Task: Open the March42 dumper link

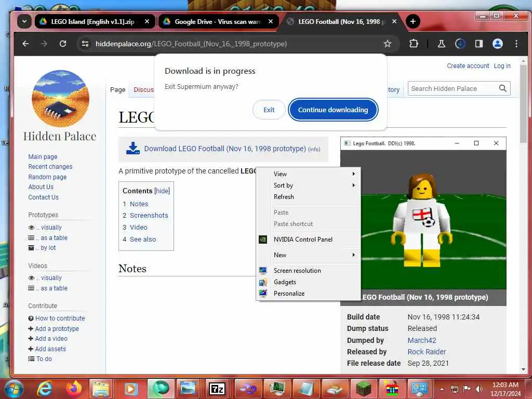Action: click(422, 340)
